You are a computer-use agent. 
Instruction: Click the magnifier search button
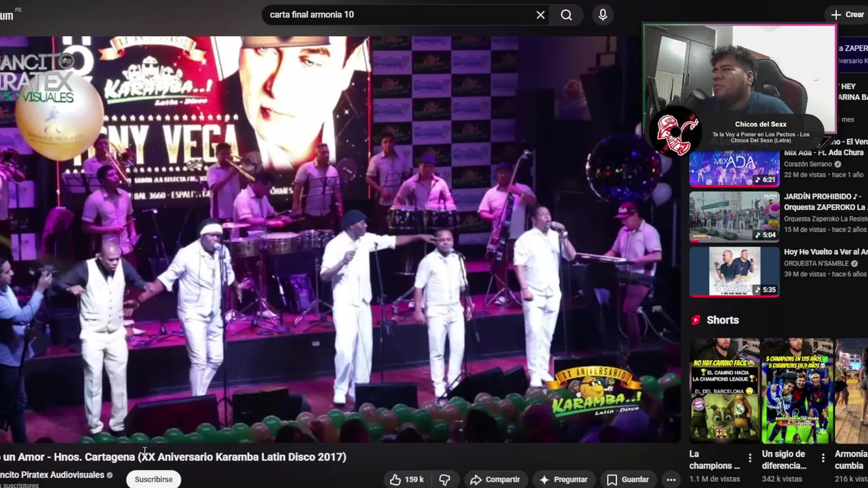point(566,15)
